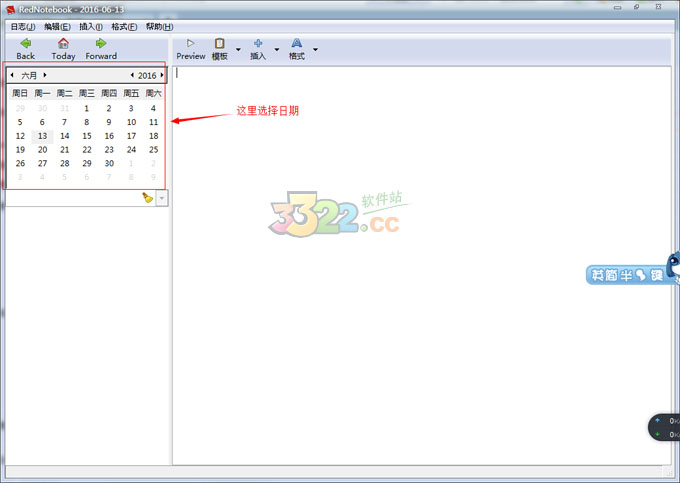Select date 10 in the calendar
Screen dimensions: 680x483
tap(131, 122)
